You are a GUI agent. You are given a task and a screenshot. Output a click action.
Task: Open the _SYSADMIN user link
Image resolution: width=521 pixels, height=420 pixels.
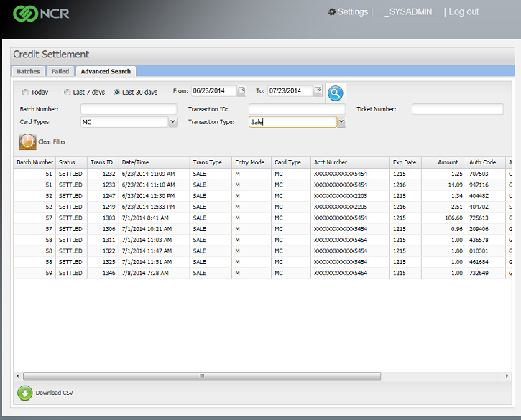[x=408, y=12]
